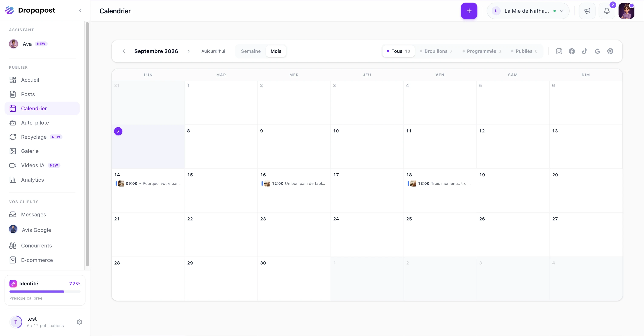Click the Posts menu label

[28, 94]
